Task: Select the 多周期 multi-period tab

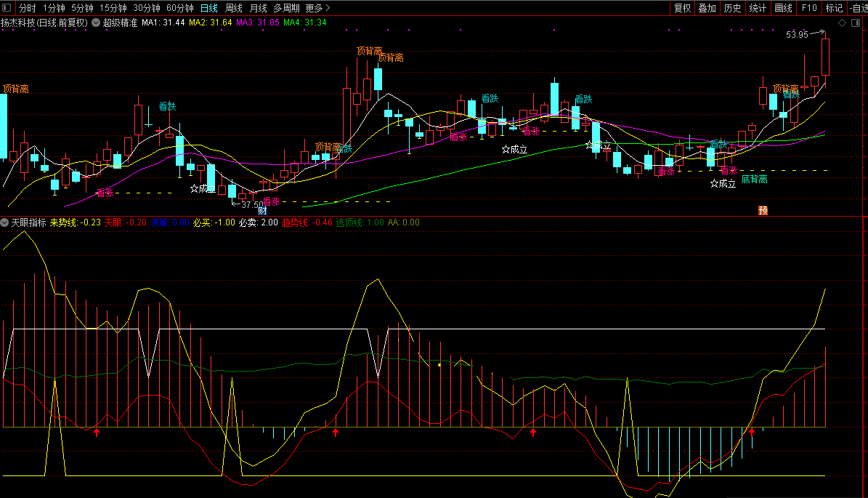Action: (x=286, y=8)
